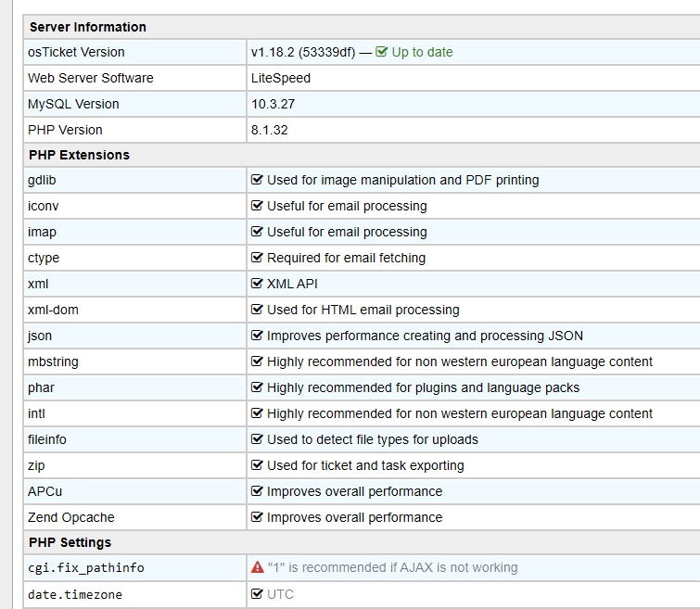
Task: Click the mbstring extension label
Action: click(x=54, y=362)
